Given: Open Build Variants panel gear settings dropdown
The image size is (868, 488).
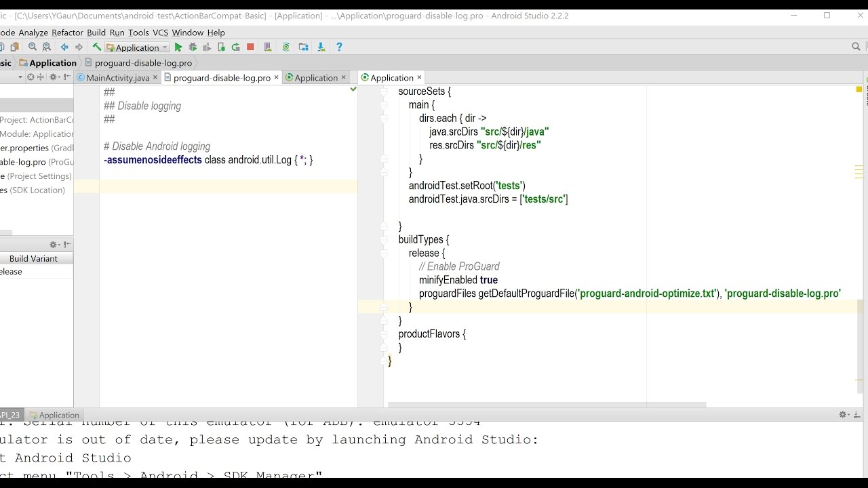Looking at the screenshot, I should [55, 245].
